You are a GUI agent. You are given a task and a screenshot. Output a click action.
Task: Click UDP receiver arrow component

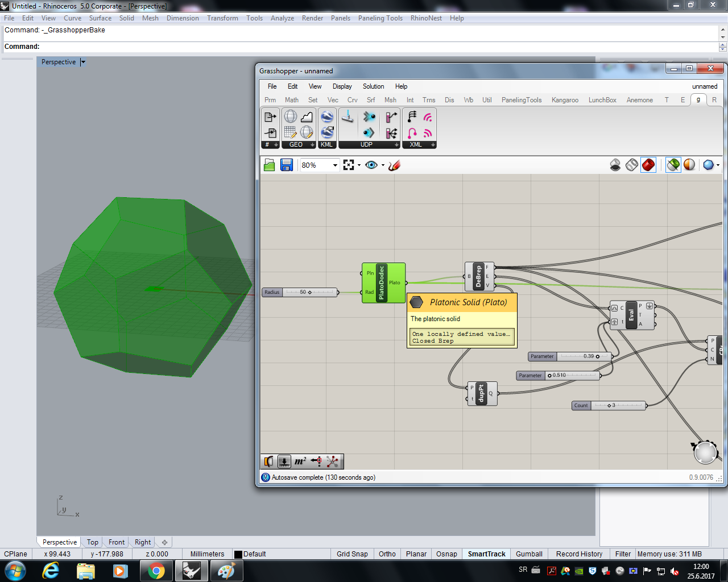(x=369, y=132)
